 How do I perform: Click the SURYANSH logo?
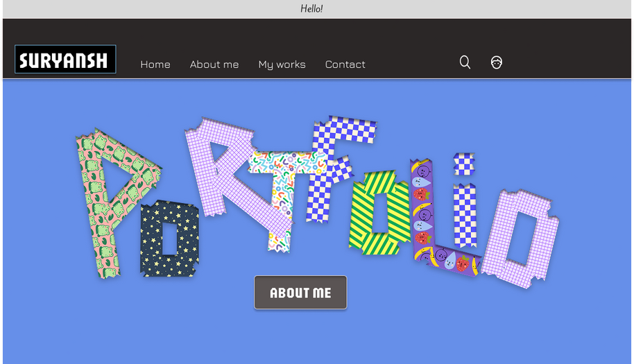pyautogui.click(x=65, y=60)
